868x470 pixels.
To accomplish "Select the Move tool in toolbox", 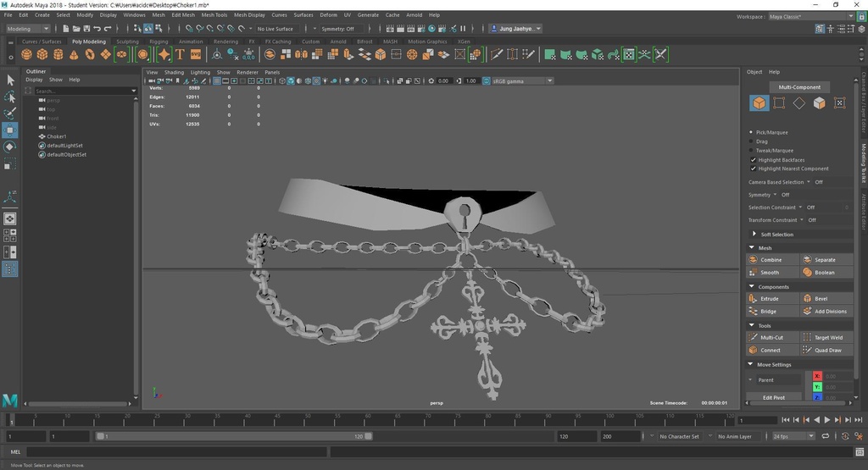I will tap(10, 130).
